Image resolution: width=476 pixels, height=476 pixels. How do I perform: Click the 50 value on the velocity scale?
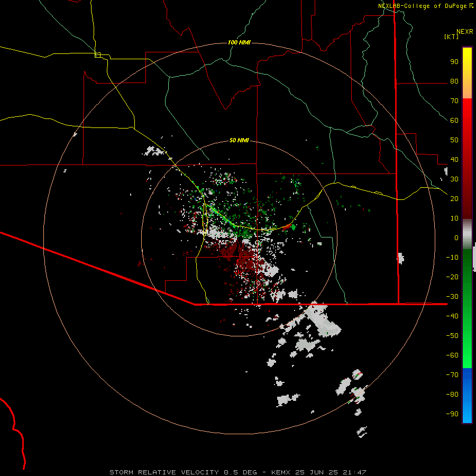click(454, 140)
